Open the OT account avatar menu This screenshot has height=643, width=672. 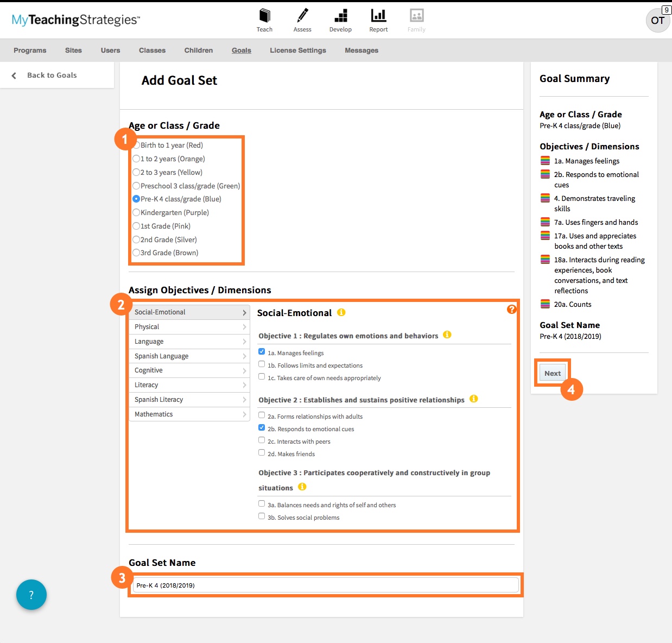click(658, 21)
